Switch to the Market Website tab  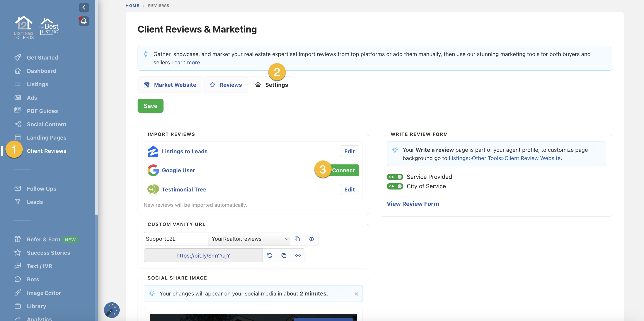coord(170,85)
